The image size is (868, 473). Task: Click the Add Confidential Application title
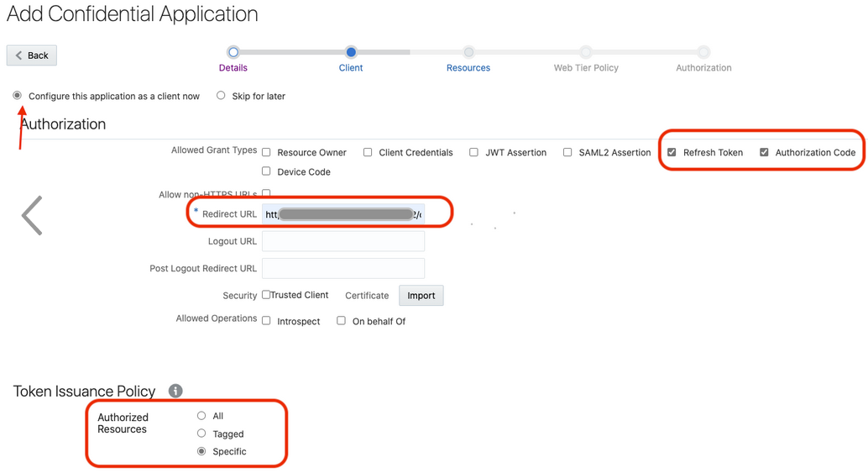[x=133, y=13]
